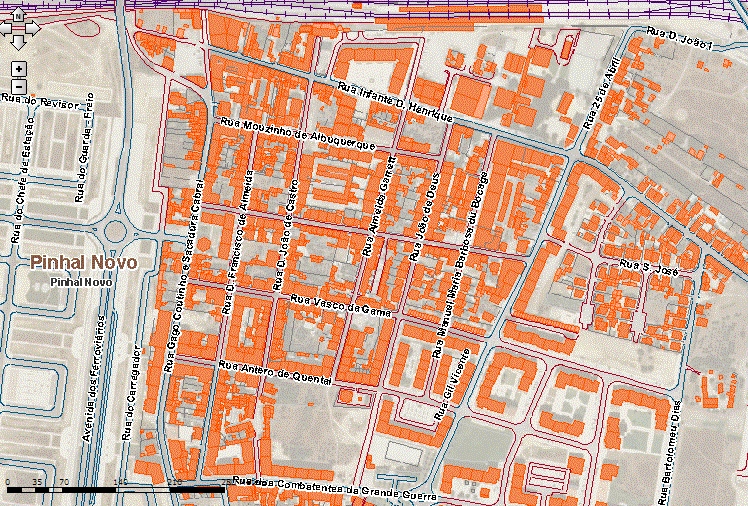Zoom in with the plus button
Viewport: 748px width, 506px height.
20,69
